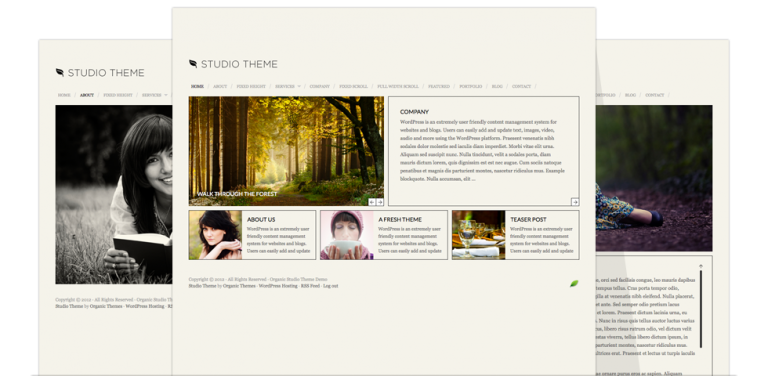Viewport: 768px width, 376px height.
Task: Click the green leaf icon in the footer
Action: coord(574,283)
